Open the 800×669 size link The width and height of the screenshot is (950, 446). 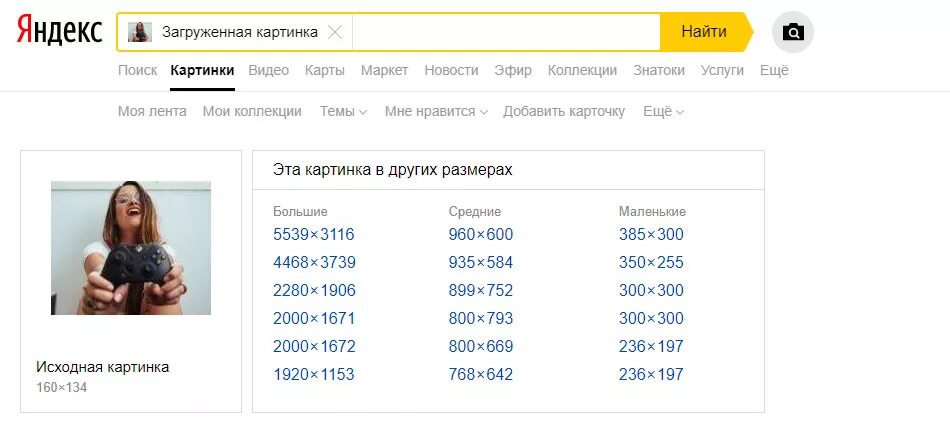click(481, 346)
